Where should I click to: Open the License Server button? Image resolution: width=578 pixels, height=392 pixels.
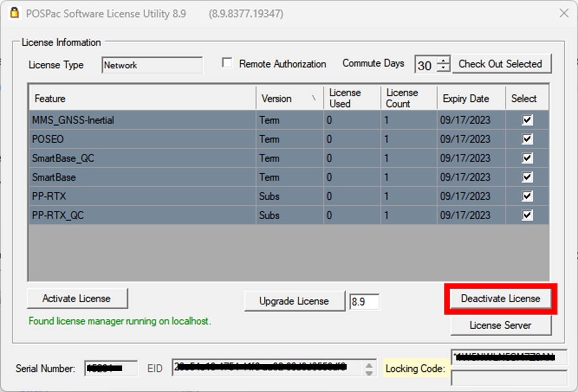(501, 326)
